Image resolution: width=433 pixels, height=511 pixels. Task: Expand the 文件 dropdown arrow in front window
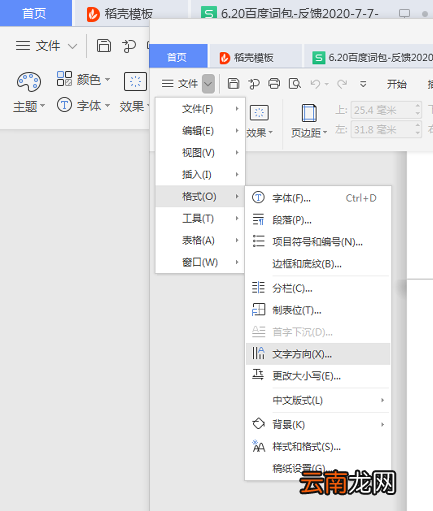pyautogui.click(x=208, y=84)
